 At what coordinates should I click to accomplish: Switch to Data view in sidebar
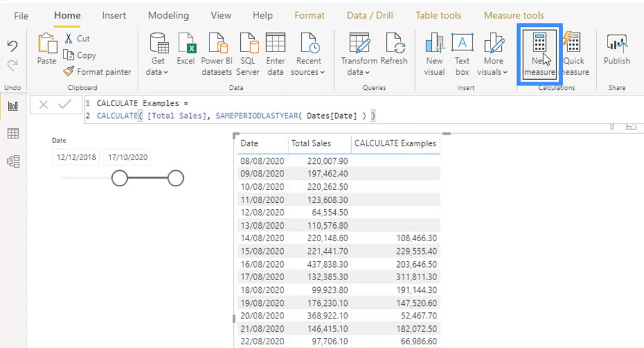pos(13,133)
